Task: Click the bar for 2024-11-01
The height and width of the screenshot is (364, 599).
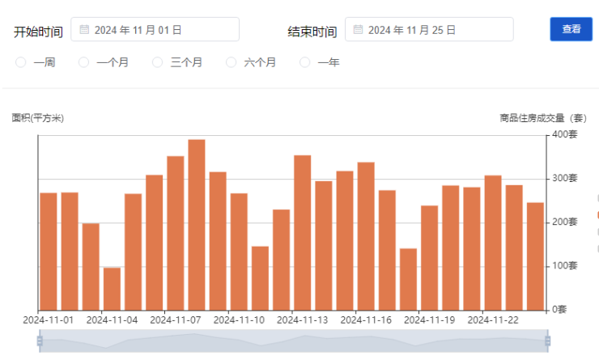Action: pyautogui.click(x=49, y=252)
